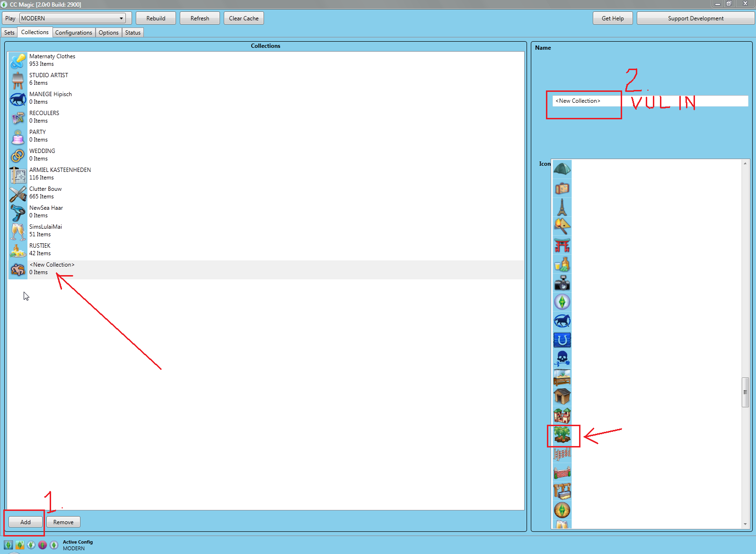Open the Configurations tab
The height and width of the screenshot is (554, 756).
74,33
